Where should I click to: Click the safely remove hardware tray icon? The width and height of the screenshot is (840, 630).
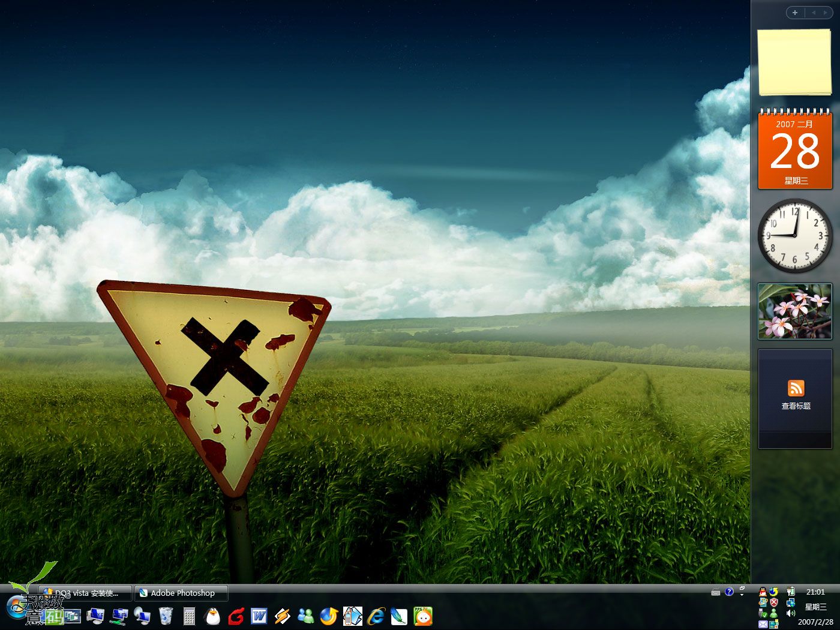pos(763,614)
